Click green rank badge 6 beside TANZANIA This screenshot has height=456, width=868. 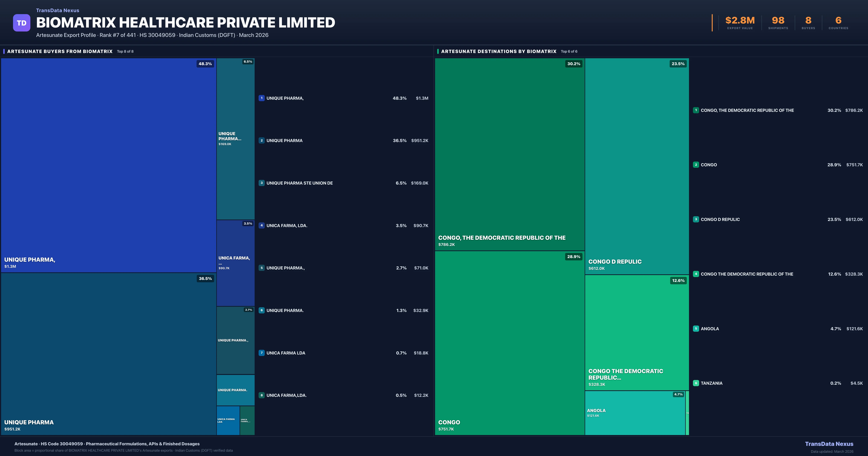[x=696, y=383]
